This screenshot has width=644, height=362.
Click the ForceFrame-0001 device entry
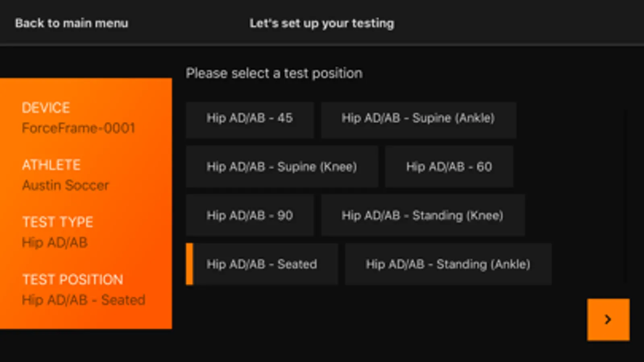coord(79,128)
